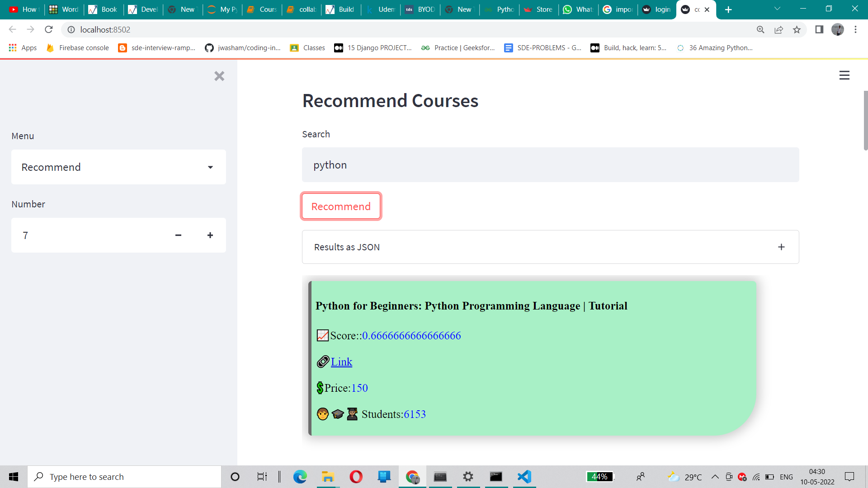
Task: Switch to the WhatsApp browser tab
Action: [578, 9]
